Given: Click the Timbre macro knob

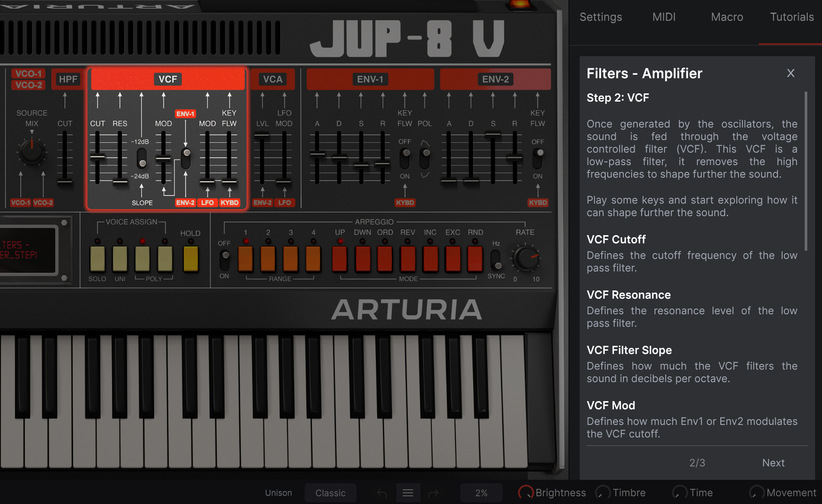Looking at the screenshot, I should click(x=603, y=492).
